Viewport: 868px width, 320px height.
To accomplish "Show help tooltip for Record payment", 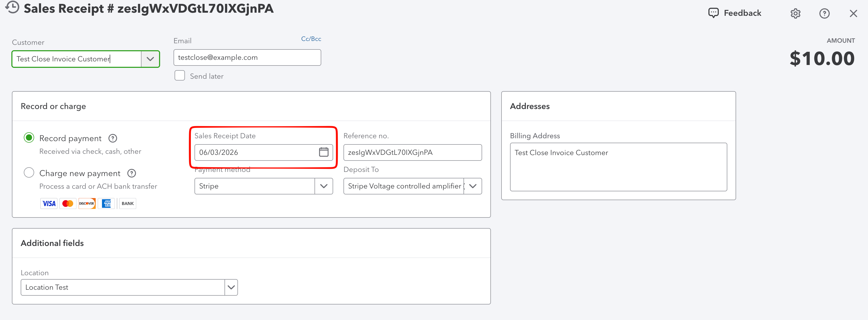I will tap(113, 138).
